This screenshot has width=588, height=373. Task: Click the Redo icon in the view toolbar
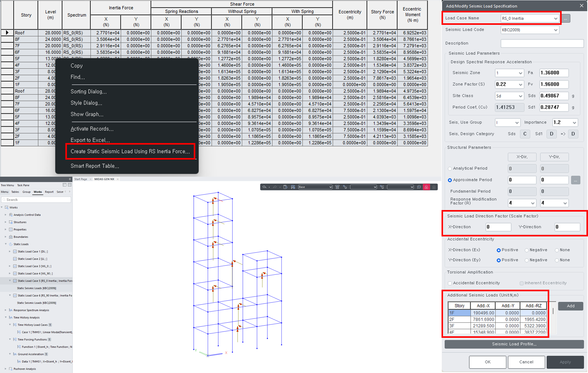(275, 187)
